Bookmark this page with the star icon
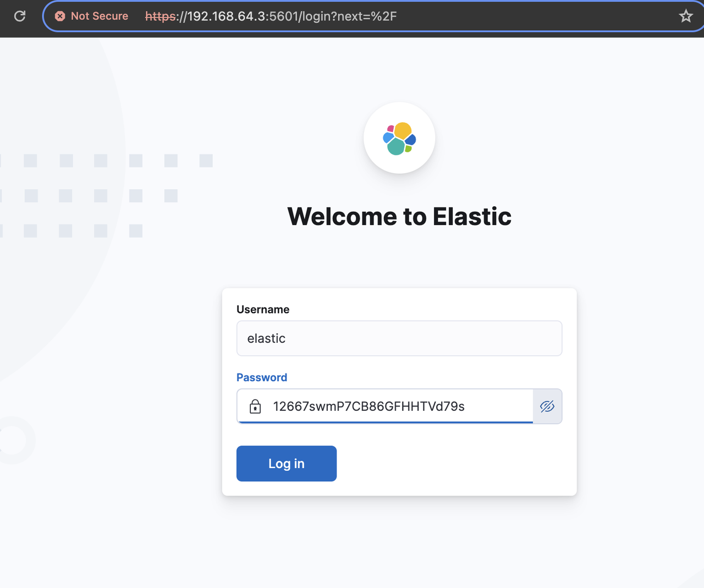704x588 pixels. [x=685, y=16]
